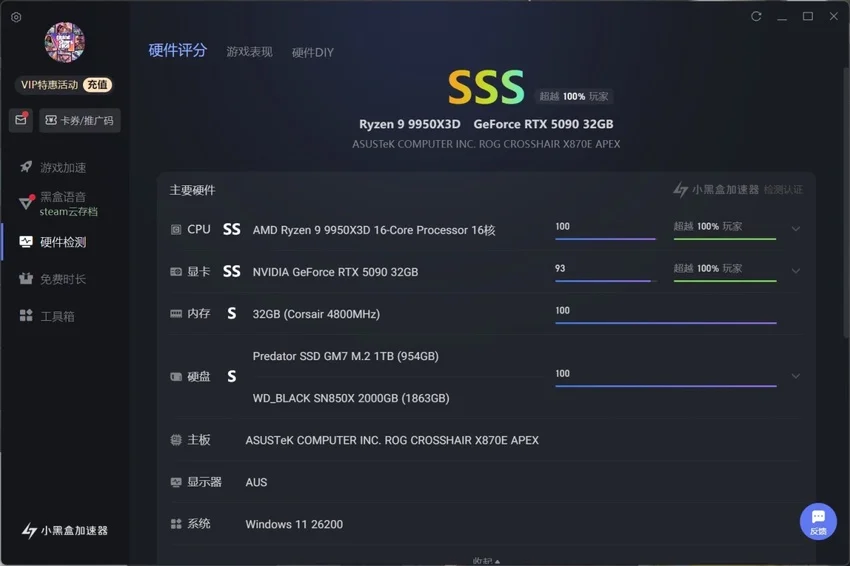The image size is (850, 566).
Task: Click the 小黑盒加速器 logo at bottom left
Action: click(x=65, y=531)
